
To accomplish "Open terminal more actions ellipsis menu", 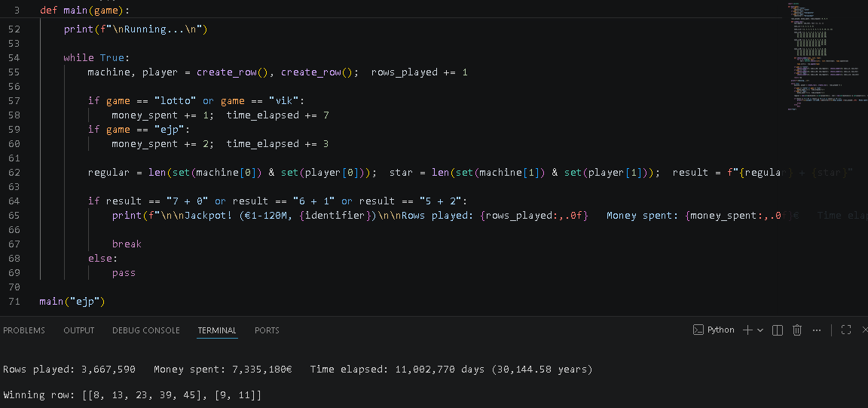I will point(817,330).
